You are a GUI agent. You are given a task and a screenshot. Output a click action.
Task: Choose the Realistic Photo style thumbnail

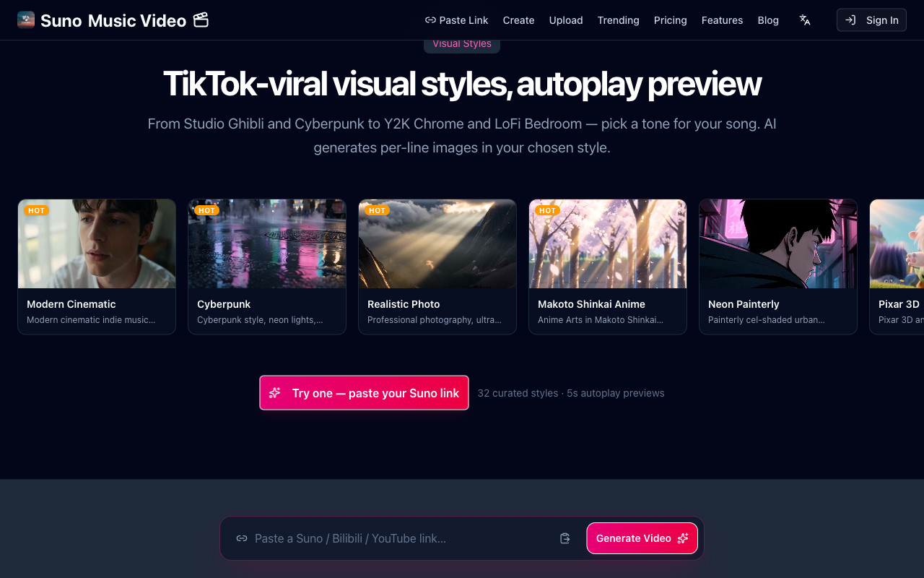437,244
